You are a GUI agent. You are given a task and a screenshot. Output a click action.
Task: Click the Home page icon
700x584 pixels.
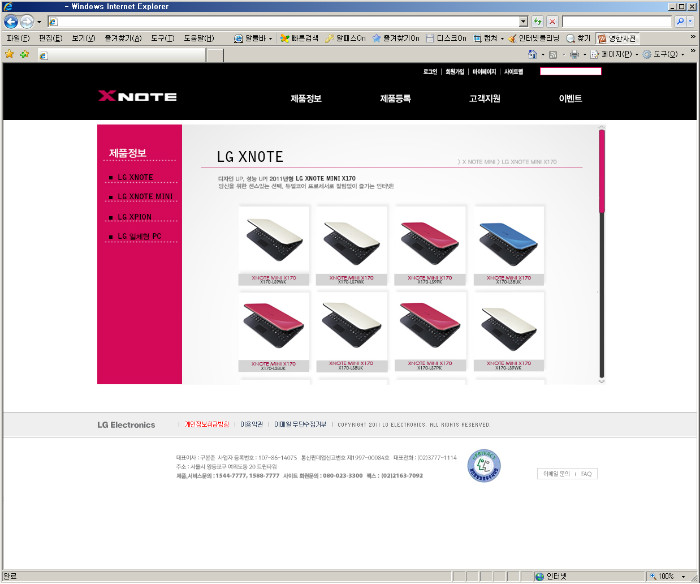(532, 54)
